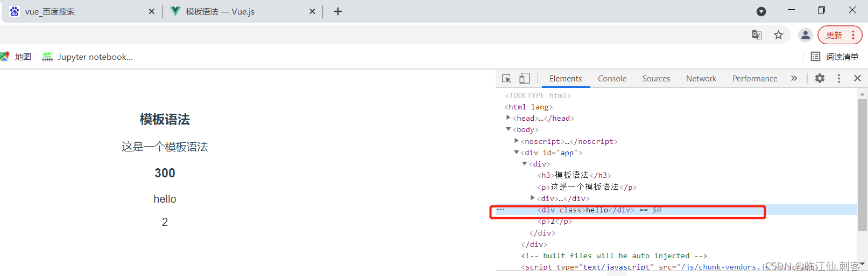Collapse the div id="app" node
Viewport: 868px width, 276px height.
(x=516, y=153)
